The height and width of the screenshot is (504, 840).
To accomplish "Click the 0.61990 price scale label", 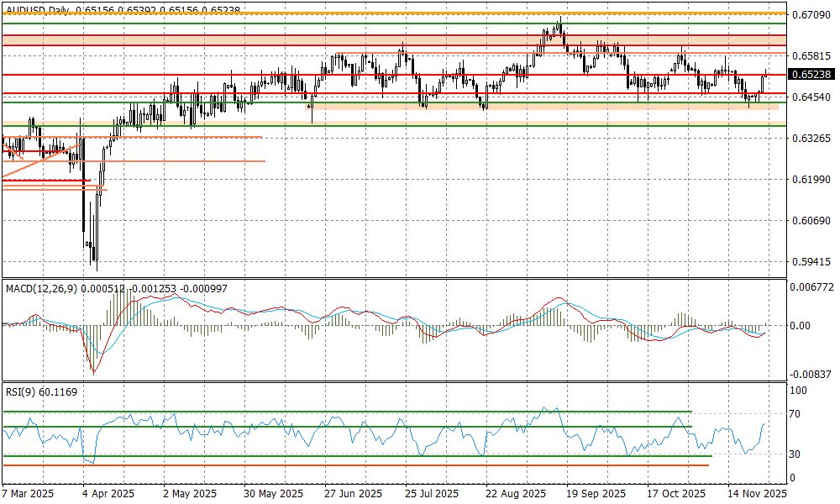I will (x=811, y=180).
